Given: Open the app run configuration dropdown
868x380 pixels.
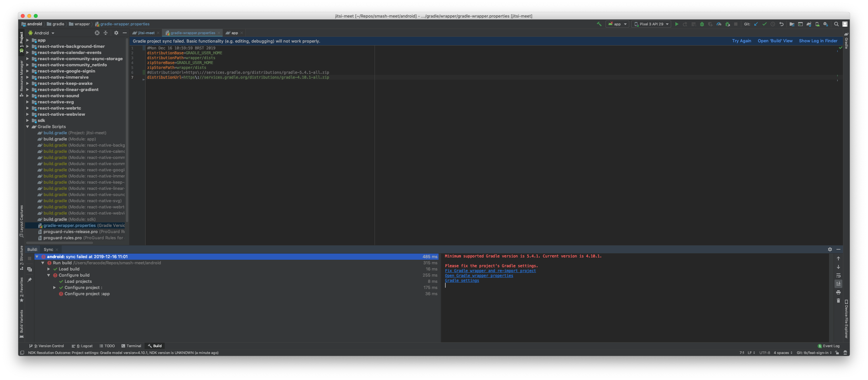Looking at the screenshot, I should click(x=617, y=24).
